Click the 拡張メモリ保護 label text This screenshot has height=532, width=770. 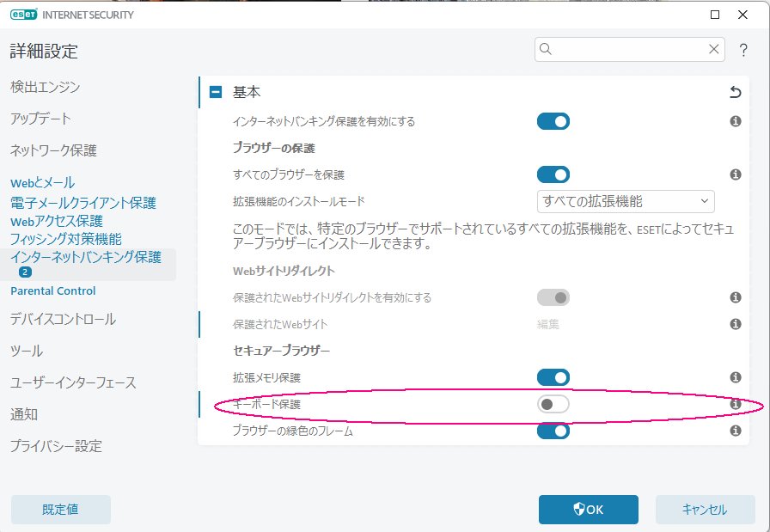pos(266,378)
